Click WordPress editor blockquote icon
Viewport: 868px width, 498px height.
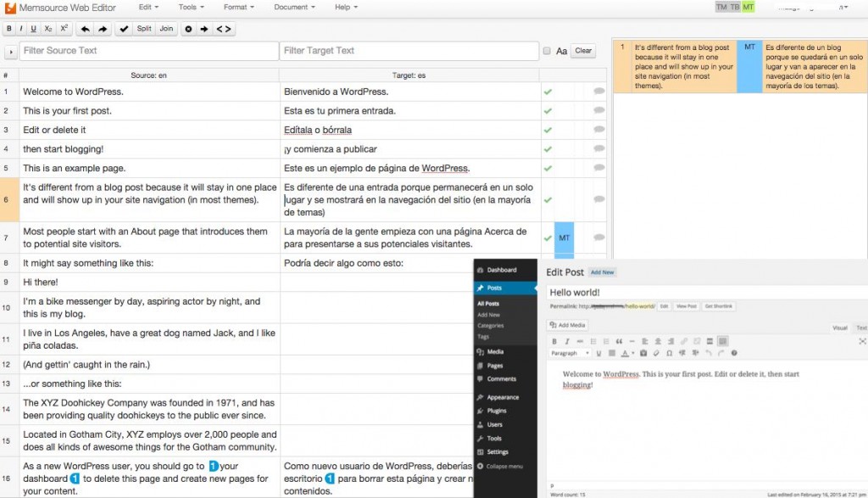619,341
